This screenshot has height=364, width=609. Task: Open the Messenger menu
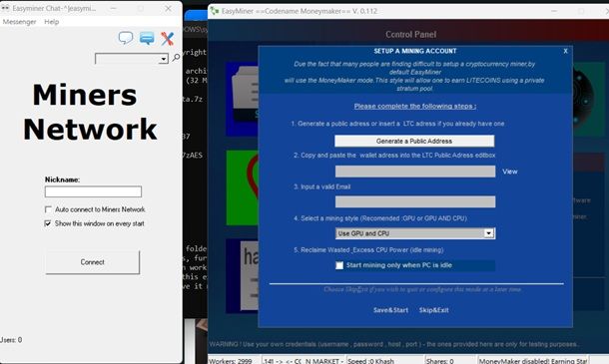[19, 22]
